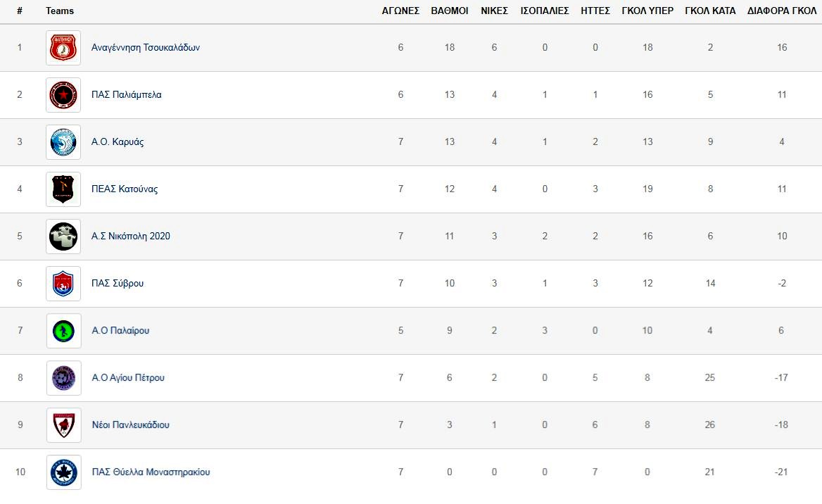Viewport: 822px width, 504px height.
Task: Click the Α.Σ Νικόπολη 2020 logo
Action: (63, 237)
